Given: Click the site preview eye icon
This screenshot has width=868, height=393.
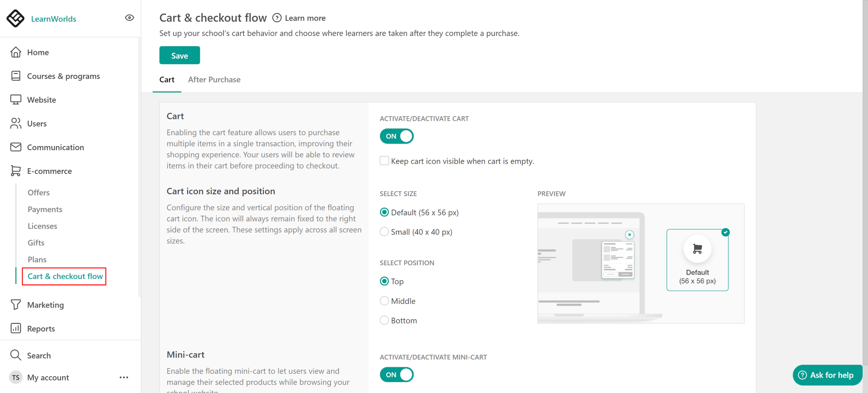Looking at the screenshot, I should [129, 18].
